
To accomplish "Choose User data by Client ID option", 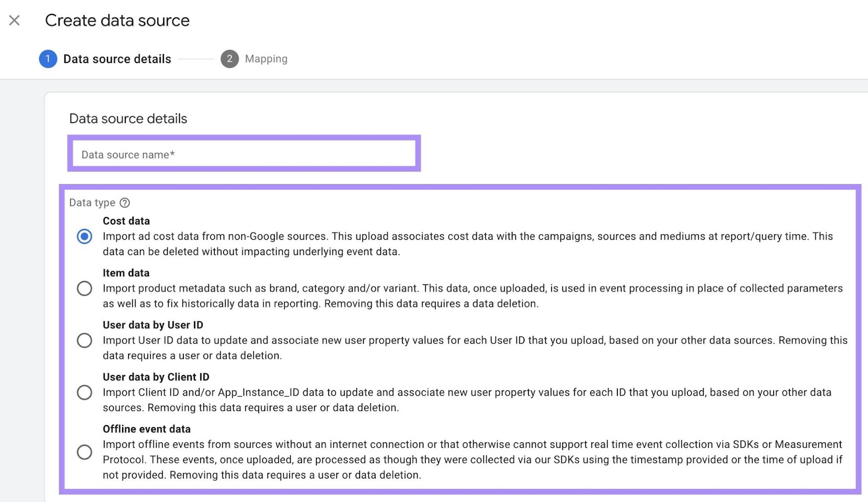I will pos(85,392).
